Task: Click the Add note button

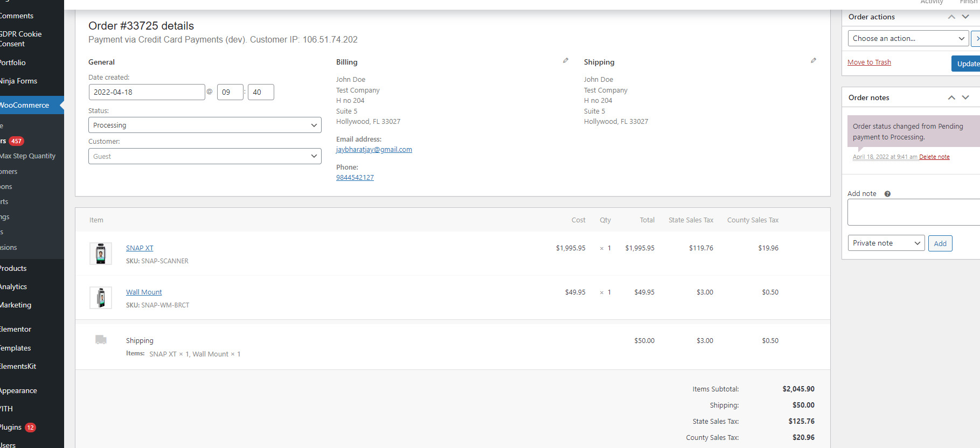Action: (x=940, y=243)
